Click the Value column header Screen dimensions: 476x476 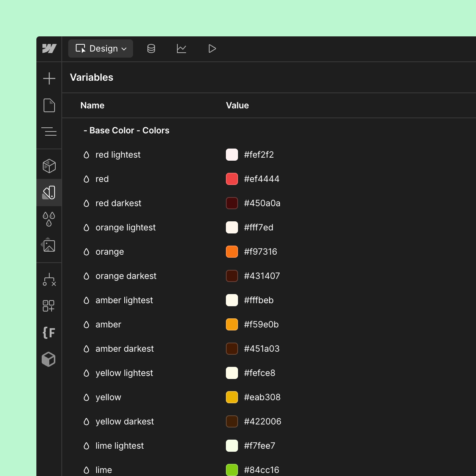[237, 105]
